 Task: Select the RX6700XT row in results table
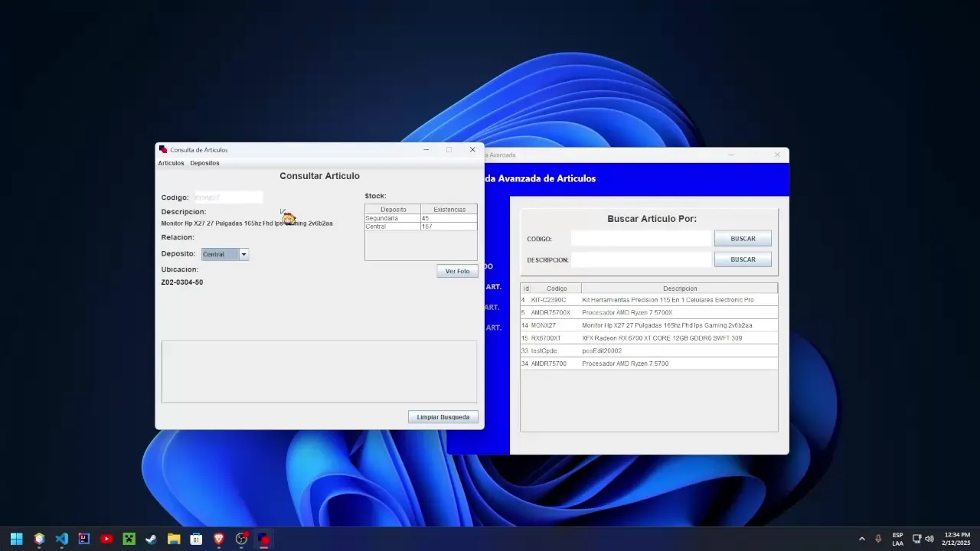click(649, 338)
